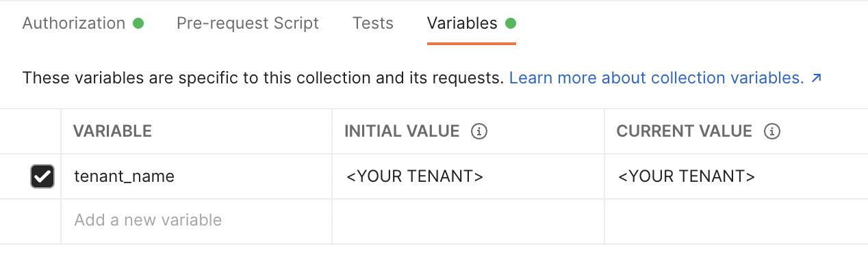The width and height of the screenshot is (868, 257).
Task: Click the Current Value info icon
Action: [x=772, y=131]
